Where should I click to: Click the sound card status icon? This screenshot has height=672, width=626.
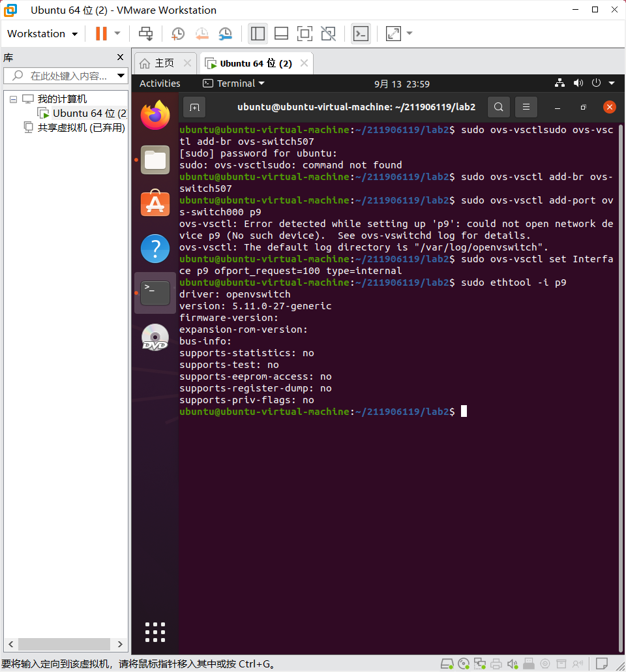pyautogui.click(x=513, y=664)
